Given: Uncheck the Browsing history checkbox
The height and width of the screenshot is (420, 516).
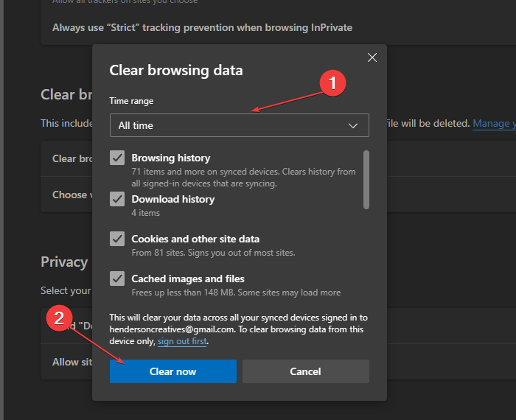Looking at the screenshot, I should click(x=117, y=158).
